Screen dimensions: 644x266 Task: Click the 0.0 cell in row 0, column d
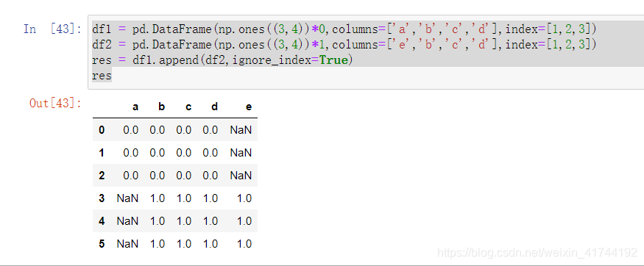coord(210,130)
